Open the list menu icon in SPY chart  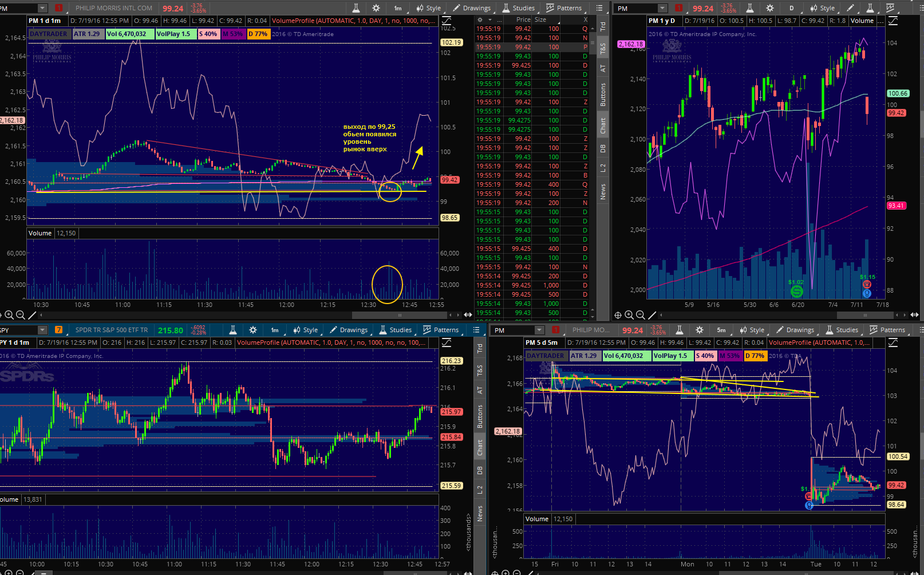tap(476, 330)
